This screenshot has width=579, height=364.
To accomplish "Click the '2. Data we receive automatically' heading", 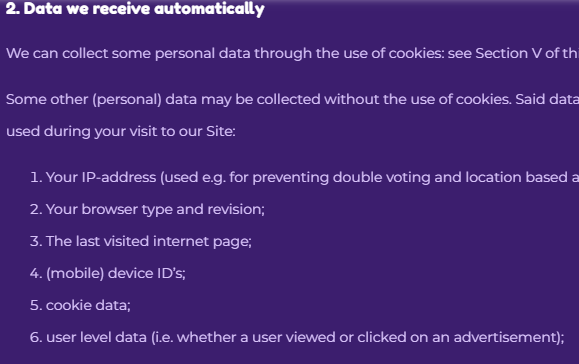I will coord(135,9).
